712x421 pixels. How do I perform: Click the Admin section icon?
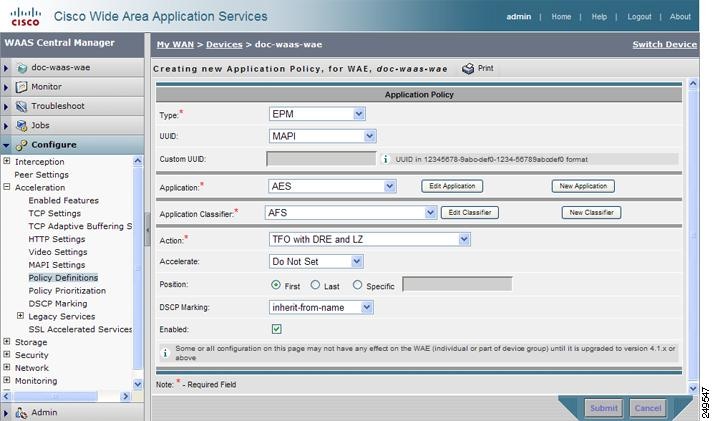click(21, 413)
